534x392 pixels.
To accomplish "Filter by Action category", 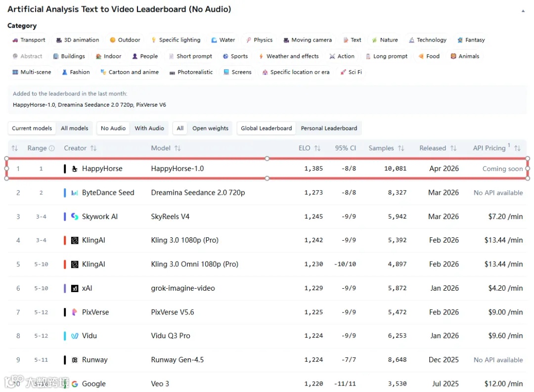I will pos(342,56).
